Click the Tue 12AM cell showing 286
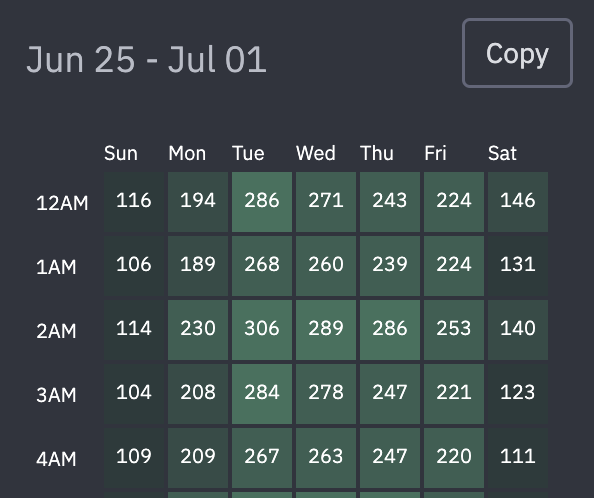 (x=262, y=202)
